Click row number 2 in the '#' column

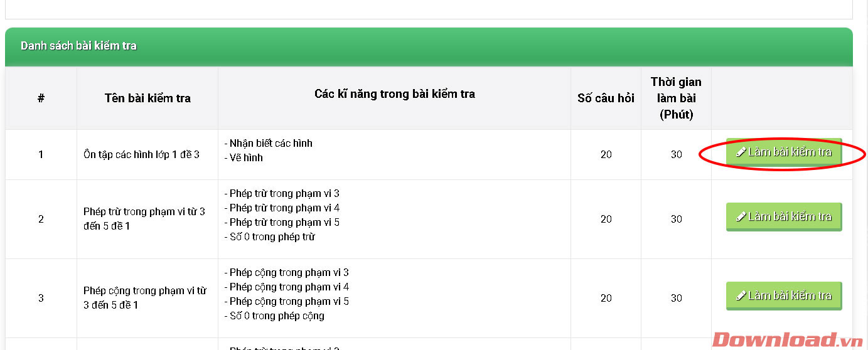pyautogui.click(x=41, y=219)
